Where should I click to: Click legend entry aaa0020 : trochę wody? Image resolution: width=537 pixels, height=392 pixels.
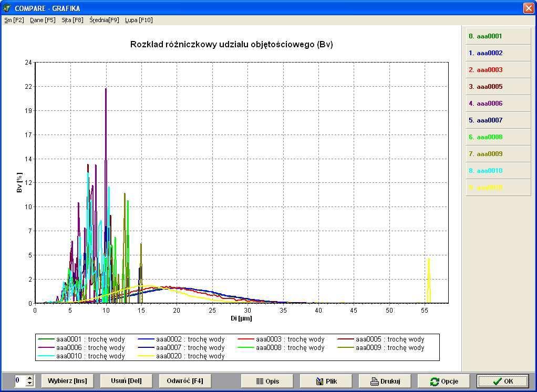click(181, 356)
